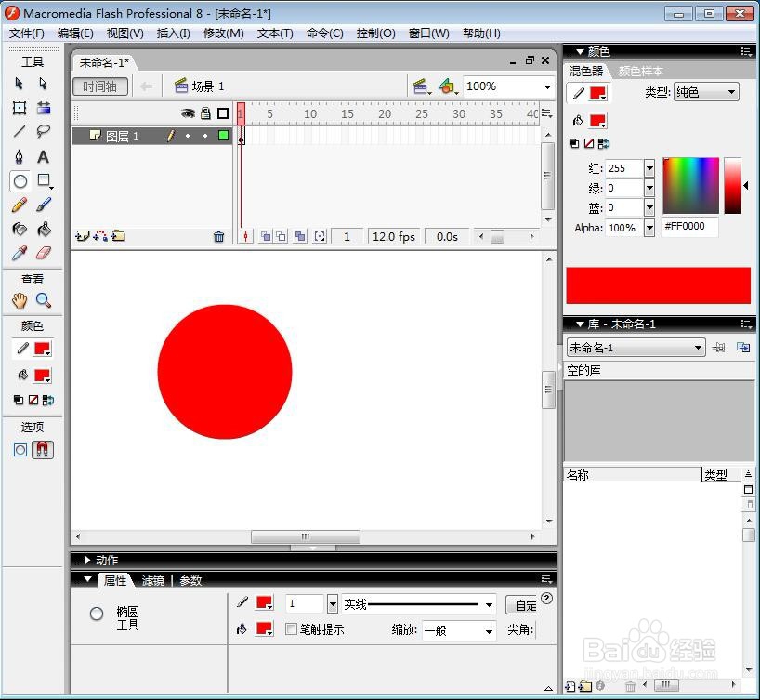760x700 pixels.
Task: Toggle Object Drawing option in toolbox
Action: [20, 450]
